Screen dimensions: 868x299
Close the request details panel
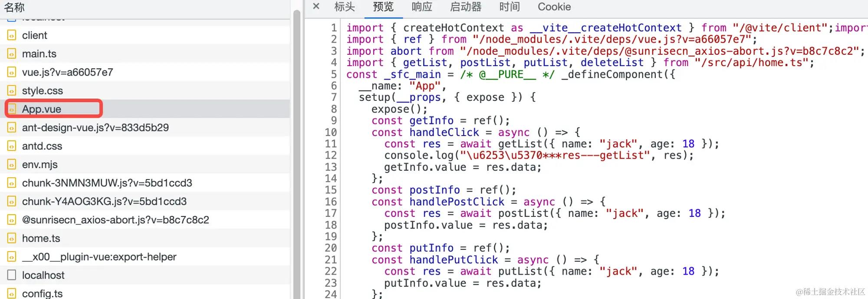click(x=316, y=7)
